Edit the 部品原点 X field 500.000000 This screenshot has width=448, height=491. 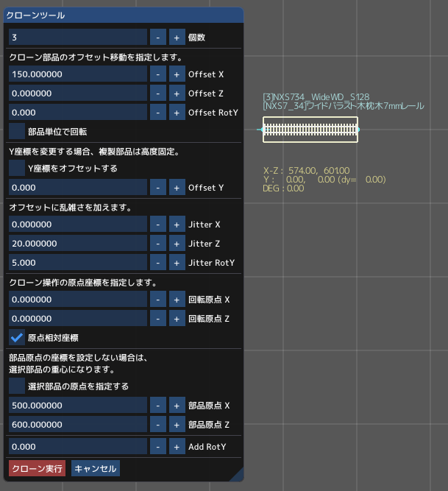(x=78, y=406)
